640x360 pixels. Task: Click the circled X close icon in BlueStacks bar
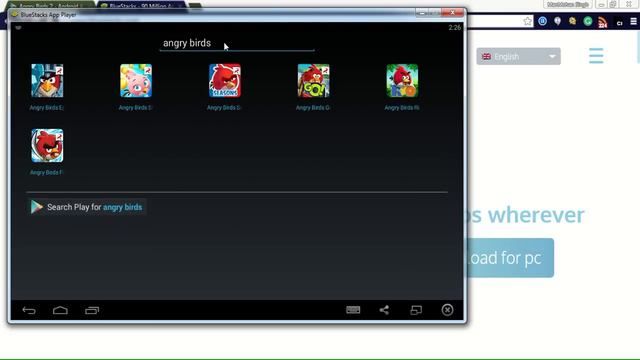pos(447,310)
